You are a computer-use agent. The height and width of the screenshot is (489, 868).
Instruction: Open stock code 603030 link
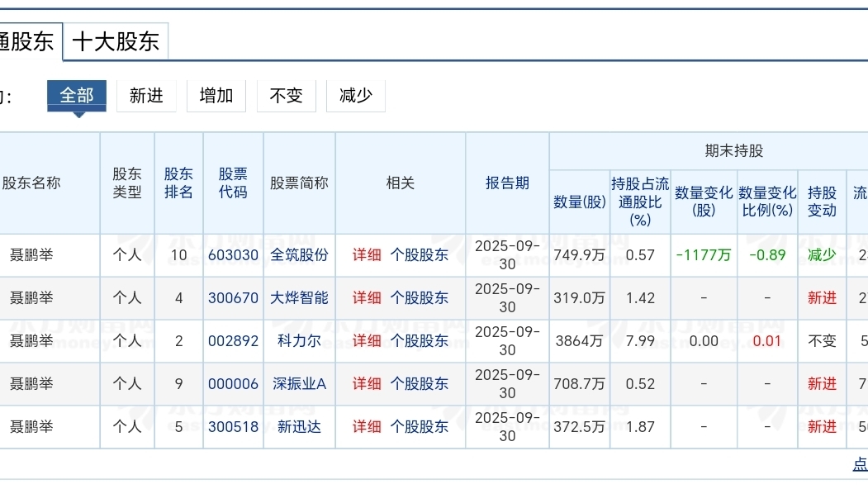233,255
